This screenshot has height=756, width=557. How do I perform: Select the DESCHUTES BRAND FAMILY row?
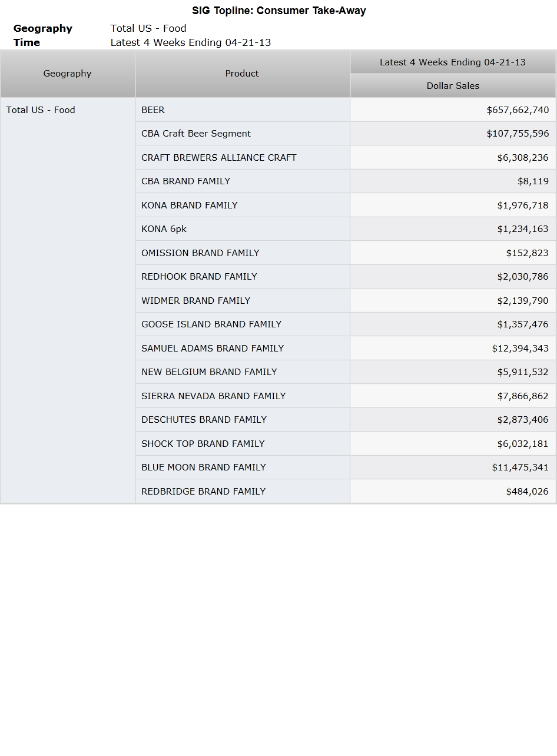pyautogui.click(x=243, y=420)
